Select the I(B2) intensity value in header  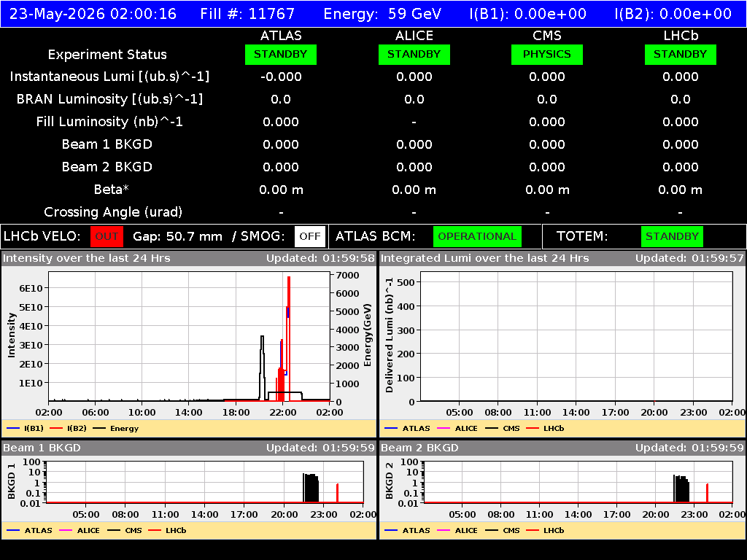point(673,13)
